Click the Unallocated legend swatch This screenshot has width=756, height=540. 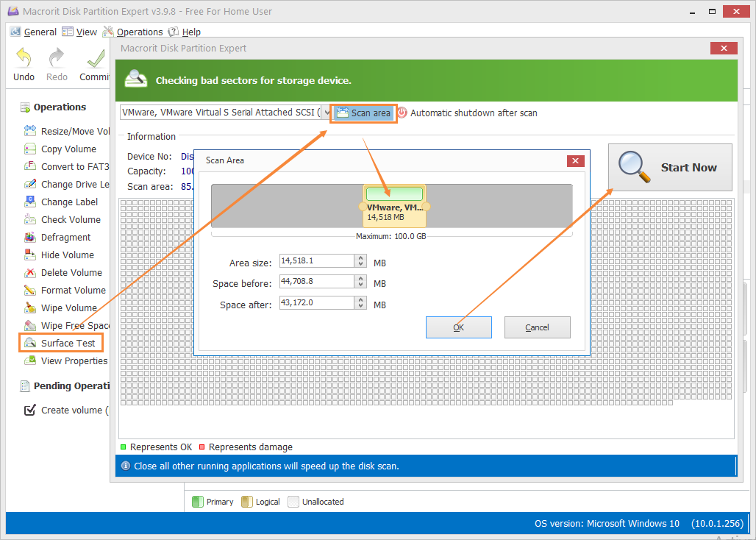click(293, 502)
